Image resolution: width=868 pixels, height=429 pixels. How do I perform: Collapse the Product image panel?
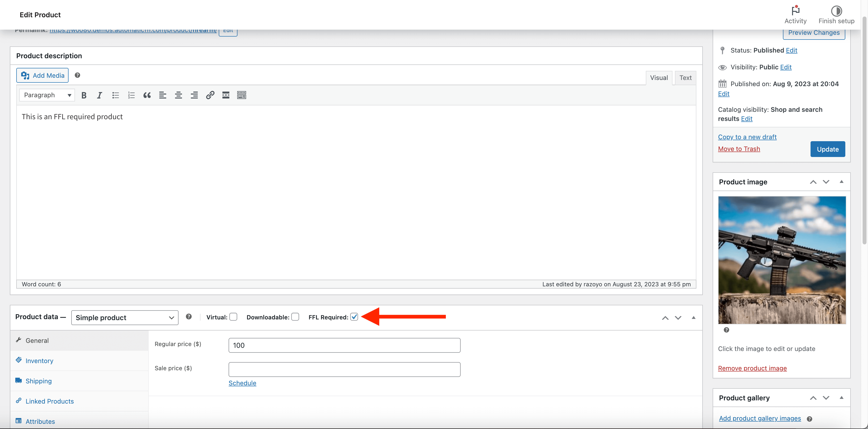click(x=841, y=182)
